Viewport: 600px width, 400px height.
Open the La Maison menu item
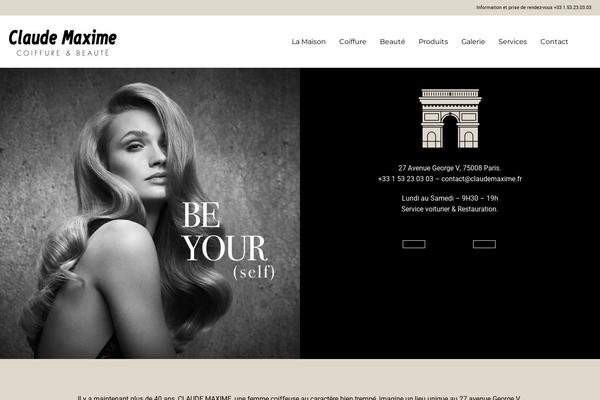[308, 42]
